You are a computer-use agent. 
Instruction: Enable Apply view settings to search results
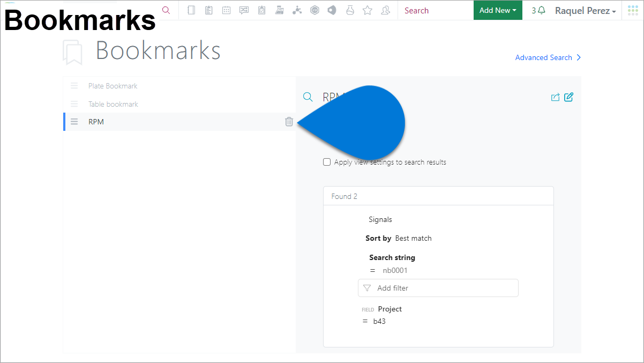327,162
